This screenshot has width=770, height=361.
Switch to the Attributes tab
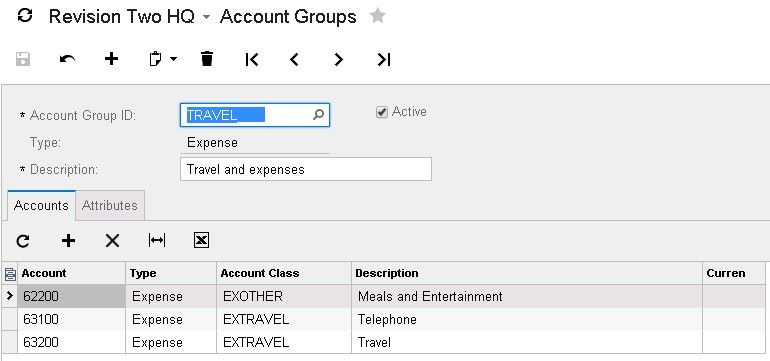110,205
